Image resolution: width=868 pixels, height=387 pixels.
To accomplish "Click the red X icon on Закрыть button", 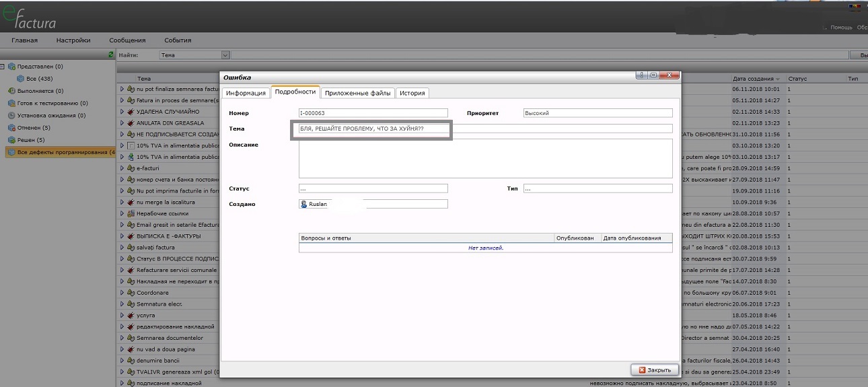I will point(642,370).
